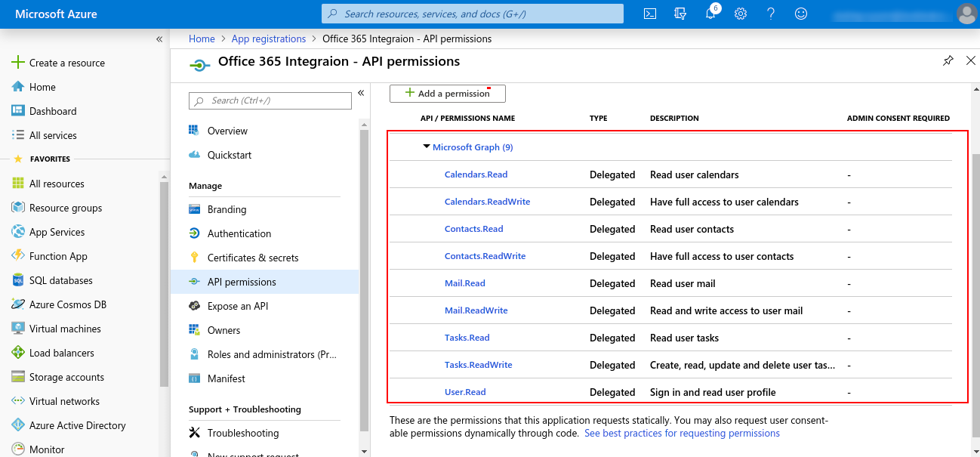
Task: Open Authentication in the Manage menu
Action: coord(239,233)
